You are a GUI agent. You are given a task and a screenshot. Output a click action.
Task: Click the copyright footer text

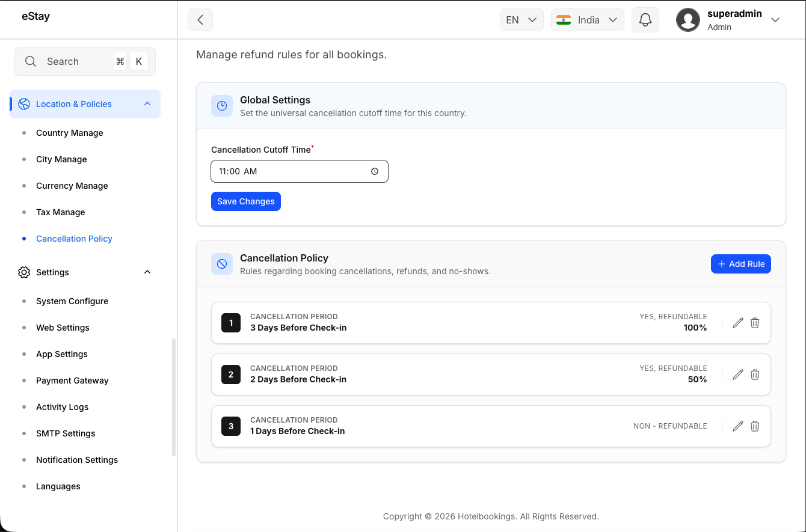491,516
